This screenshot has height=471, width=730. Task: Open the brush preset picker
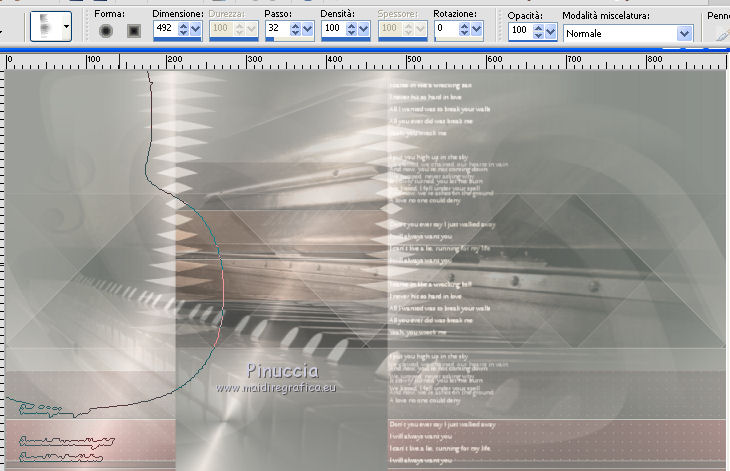coord(51,27)
